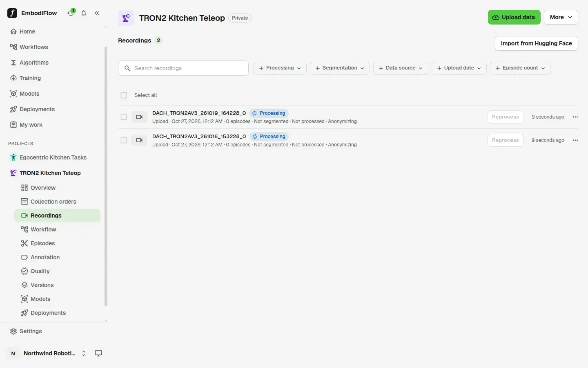Click the Upload data button
This screenshot has width=588, height=368.
(514, 17)
